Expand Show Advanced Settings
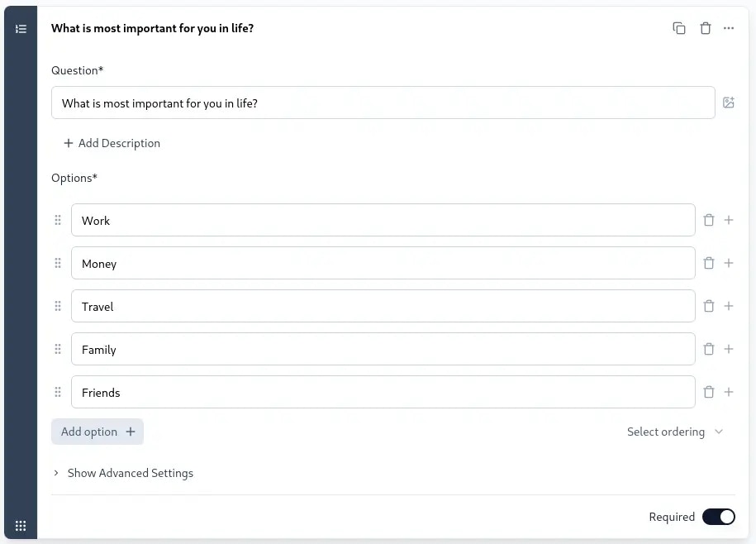This screenshot has height=544, width=756. pyautogui.click(x=123, y=472)
